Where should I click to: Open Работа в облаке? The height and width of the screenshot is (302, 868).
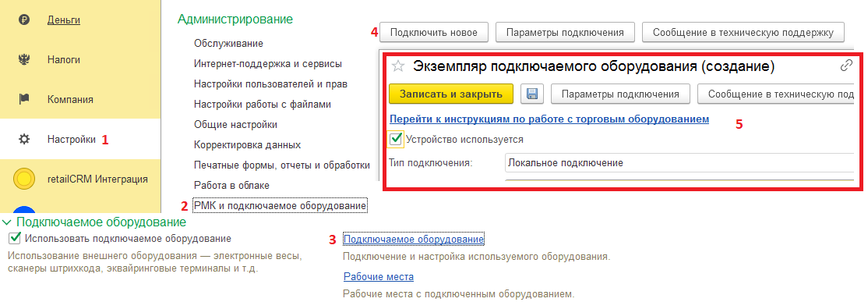[x=231, y=186]
